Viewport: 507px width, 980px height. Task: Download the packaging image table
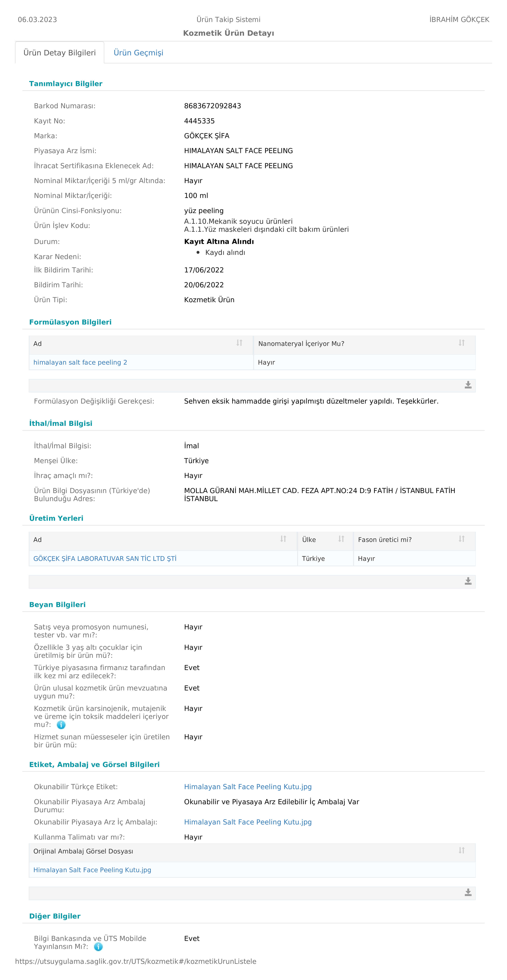468,893
